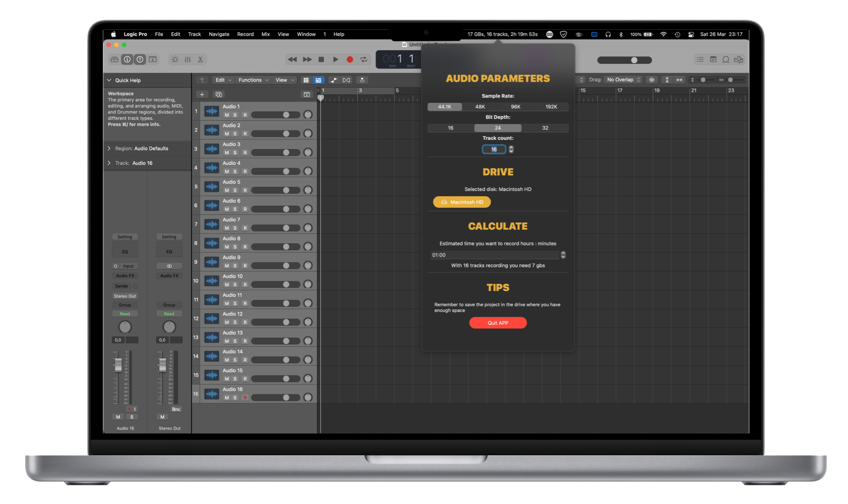848x504 pixels.
Task: Toggle the automation curve icon
Action: coord(334,80)
